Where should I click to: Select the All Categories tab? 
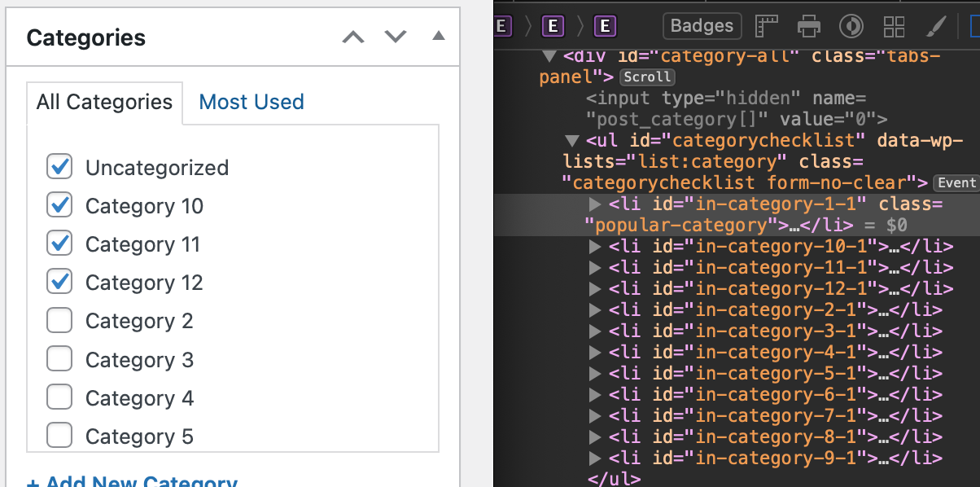pyautogui.click(x=104, y=102)
